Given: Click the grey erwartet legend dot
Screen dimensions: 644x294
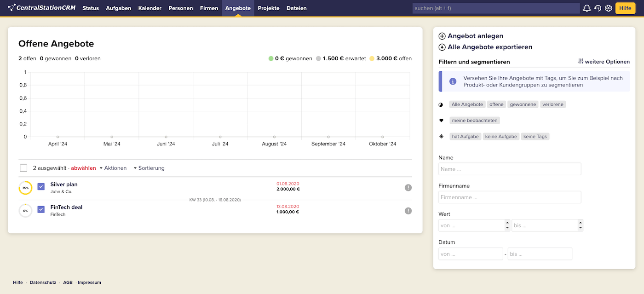Looking at the screenshot, I should click(318, 58).
